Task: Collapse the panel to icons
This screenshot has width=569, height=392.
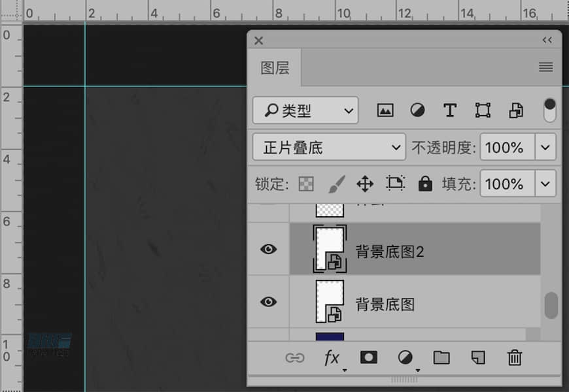Action: (x=547, y=40)
